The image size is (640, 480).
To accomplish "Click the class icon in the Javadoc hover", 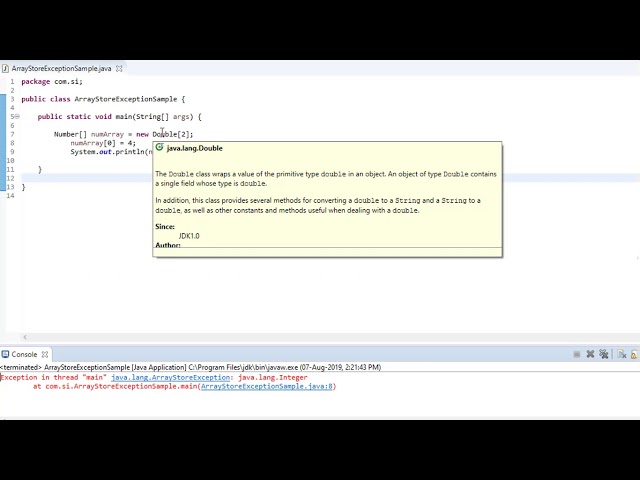I will (160, 148).
